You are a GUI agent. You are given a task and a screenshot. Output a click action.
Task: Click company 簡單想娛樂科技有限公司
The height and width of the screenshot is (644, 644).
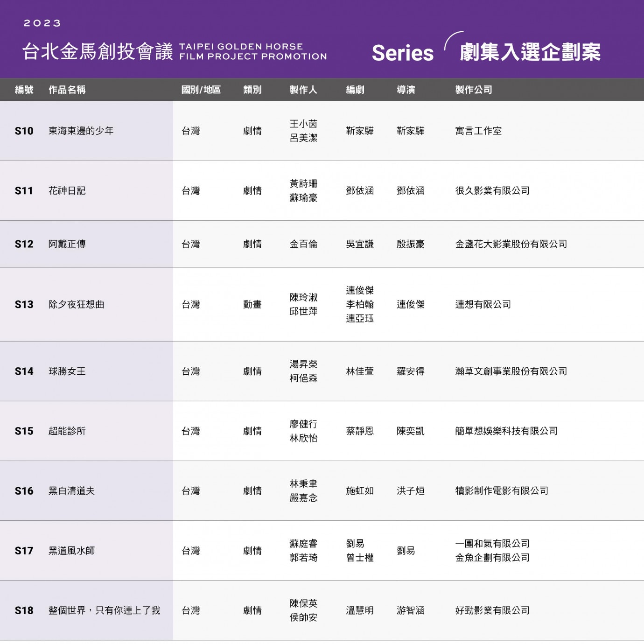(x=506, y=431)
